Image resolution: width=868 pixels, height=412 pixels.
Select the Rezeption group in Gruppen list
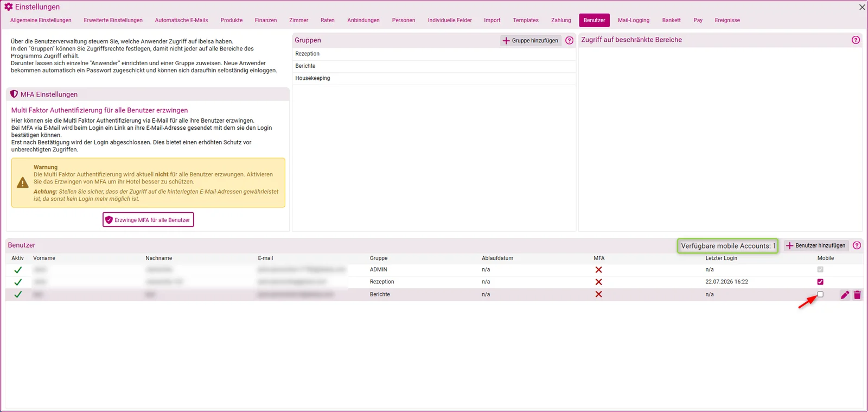pos(433,54)
